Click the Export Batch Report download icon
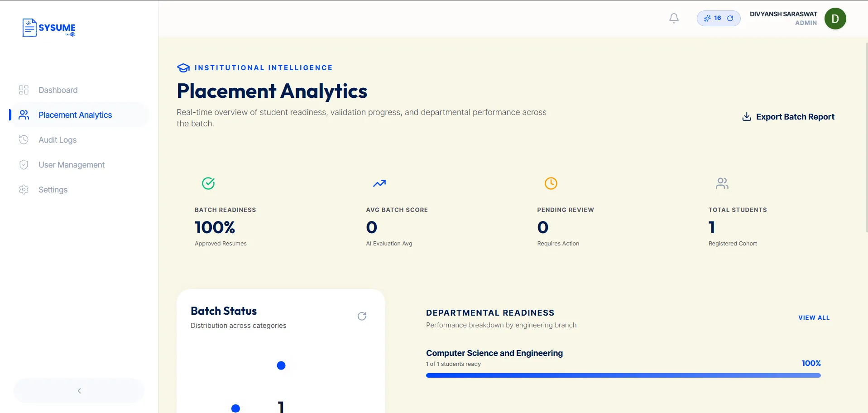 (x=747, y=116)
